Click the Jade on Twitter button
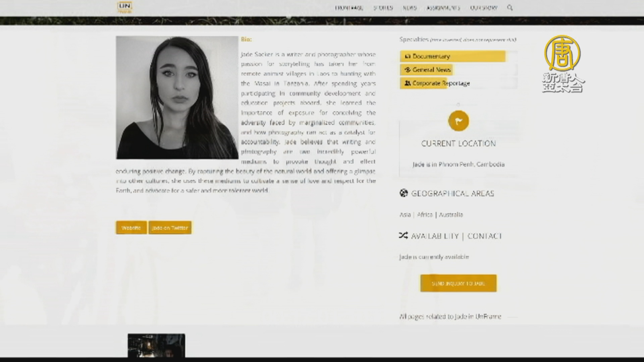Image resolution: width=644 pixels, height=362 pixels. click(x=170, y=228)
